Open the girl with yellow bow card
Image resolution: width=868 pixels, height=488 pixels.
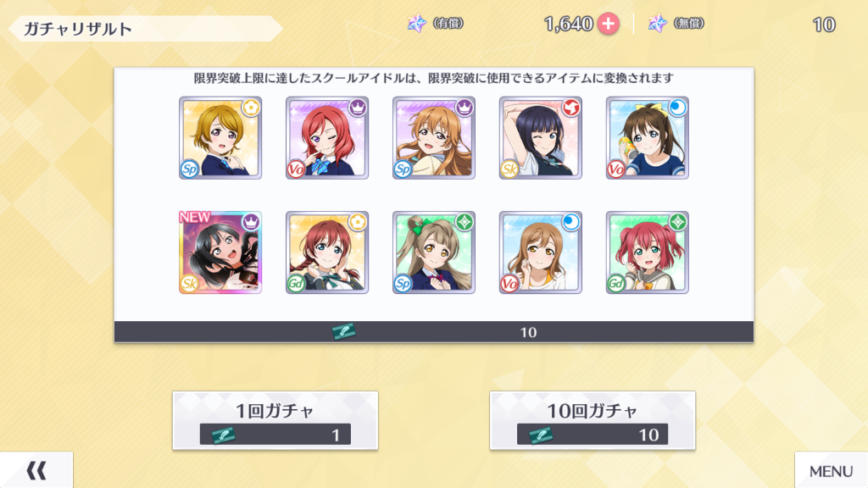[x=647, y=138]
